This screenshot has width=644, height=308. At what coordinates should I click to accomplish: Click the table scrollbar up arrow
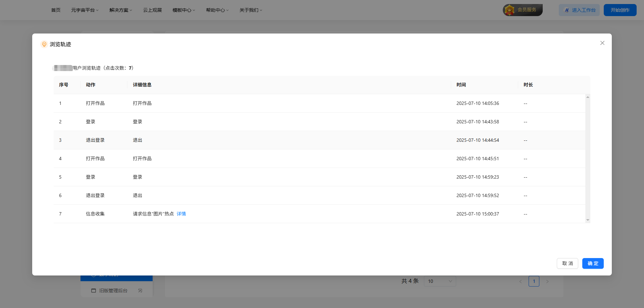(588, 97)
